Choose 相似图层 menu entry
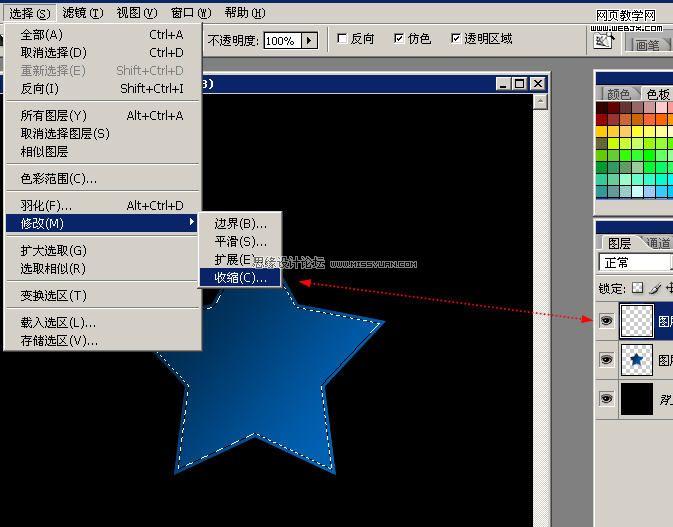673x527 pixels. tap(102, 152)
